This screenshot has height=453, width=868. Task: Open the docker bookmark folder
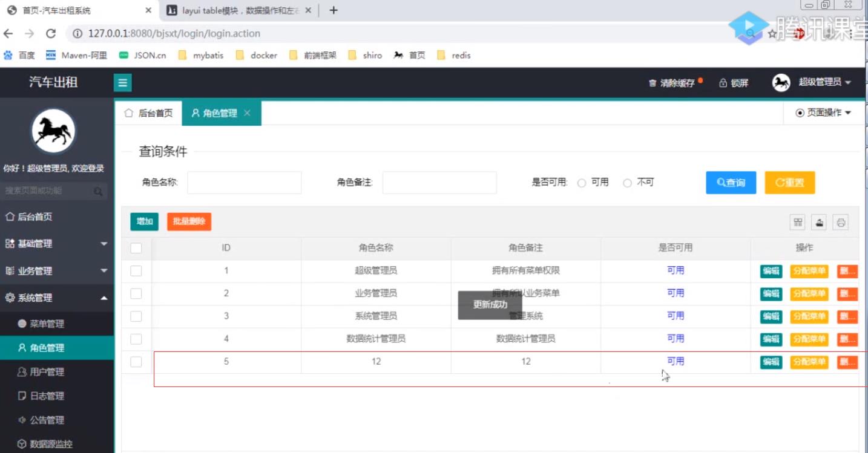point(257,55)
